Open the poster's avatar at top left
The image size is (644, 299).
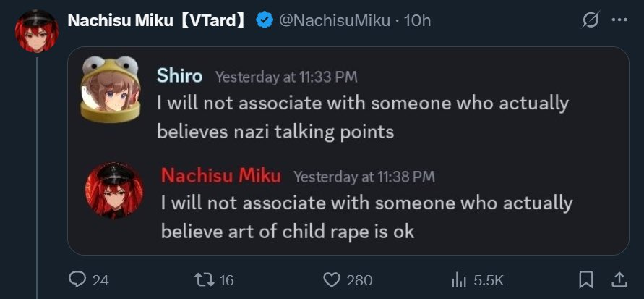[35, 31]
